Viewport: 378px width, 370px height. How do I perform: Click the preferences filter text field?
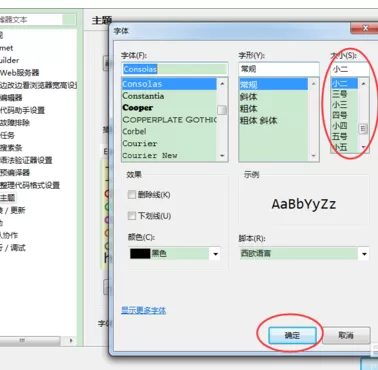click(31, 20)
